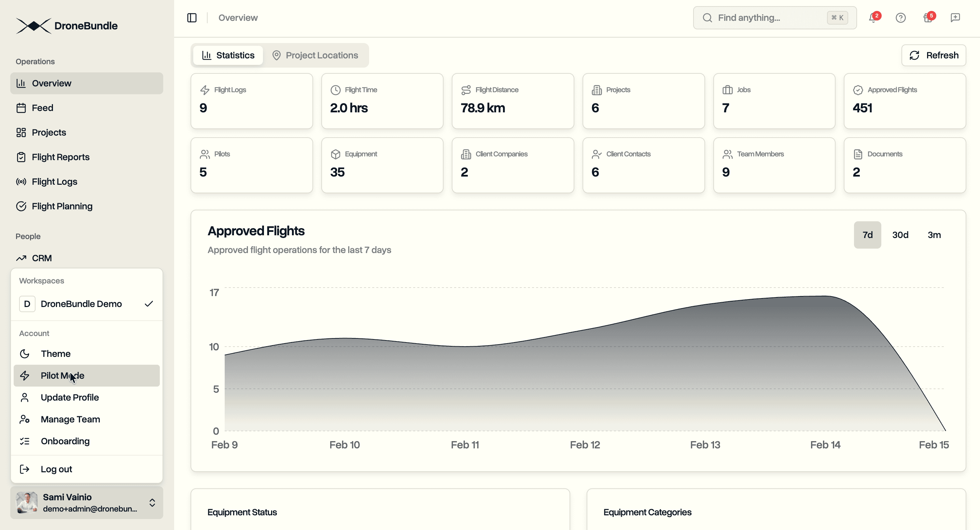Enable Pilot Mode in the account menu
This screenshot has height=530, width=980.
(62, 376)
